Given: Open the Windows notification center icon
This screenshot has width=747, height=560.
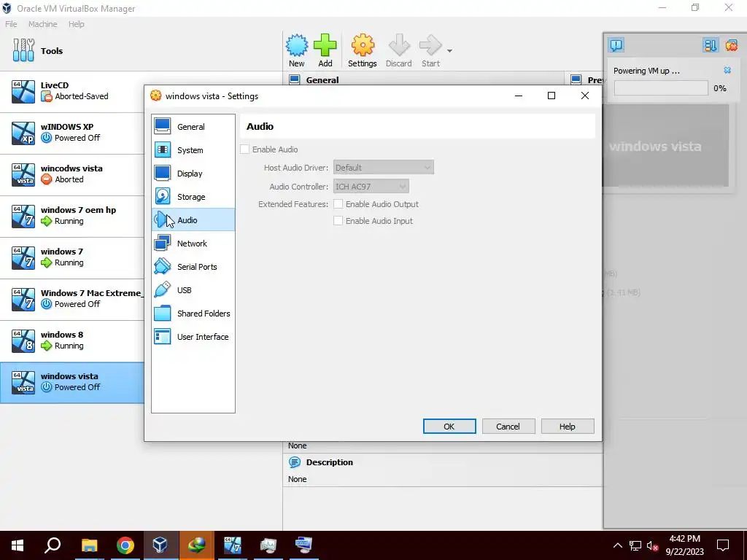Looking at the screenshot, I should click(723, 545).
